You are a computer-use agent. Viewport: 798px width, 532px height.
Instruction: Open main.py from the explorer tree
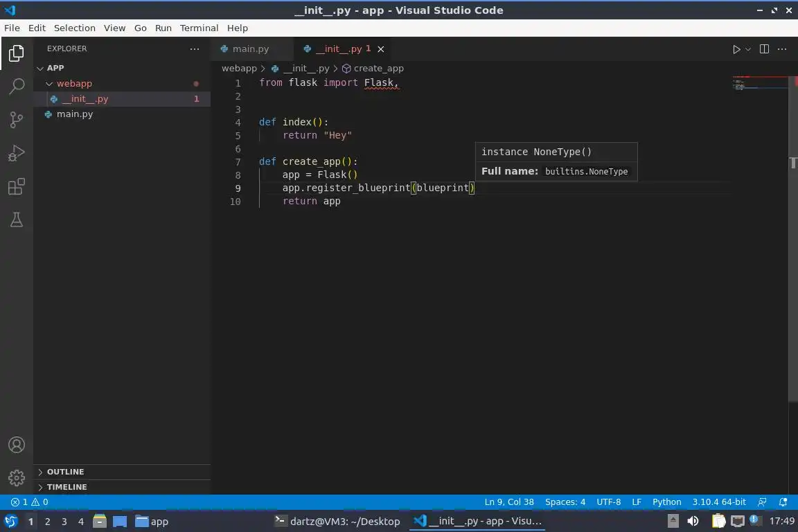(122, 114)
